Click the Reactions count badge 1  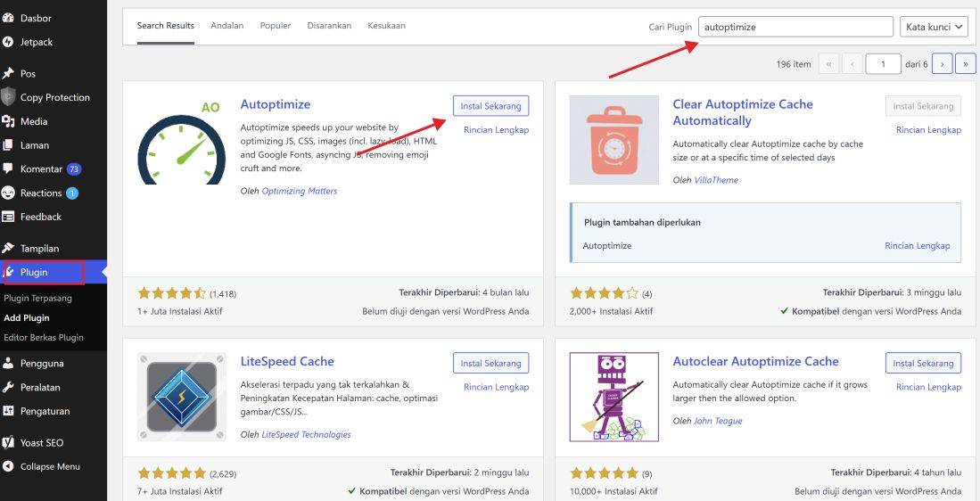[x=72, y=193]
